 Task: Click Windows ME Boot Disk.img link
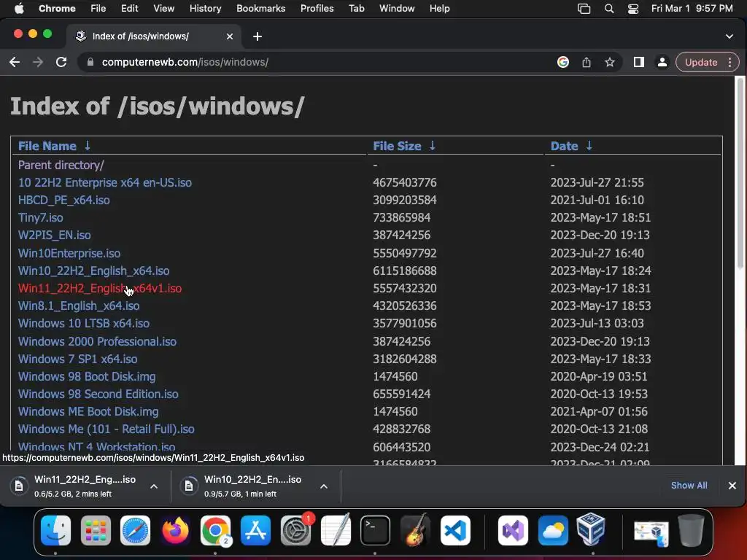click(x=88, y=411)
